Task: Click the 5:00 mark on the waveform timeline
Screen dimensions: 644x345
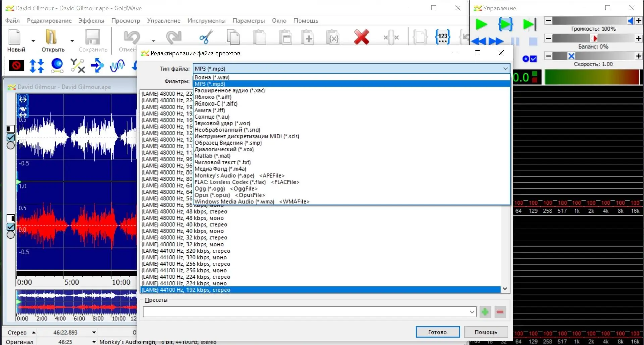Action: (72, 282)
